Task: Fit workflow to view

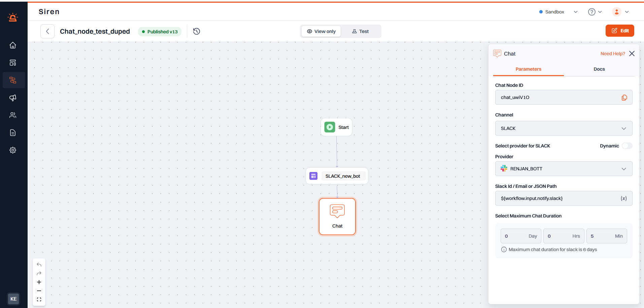Action: click(x=39, y=300)
